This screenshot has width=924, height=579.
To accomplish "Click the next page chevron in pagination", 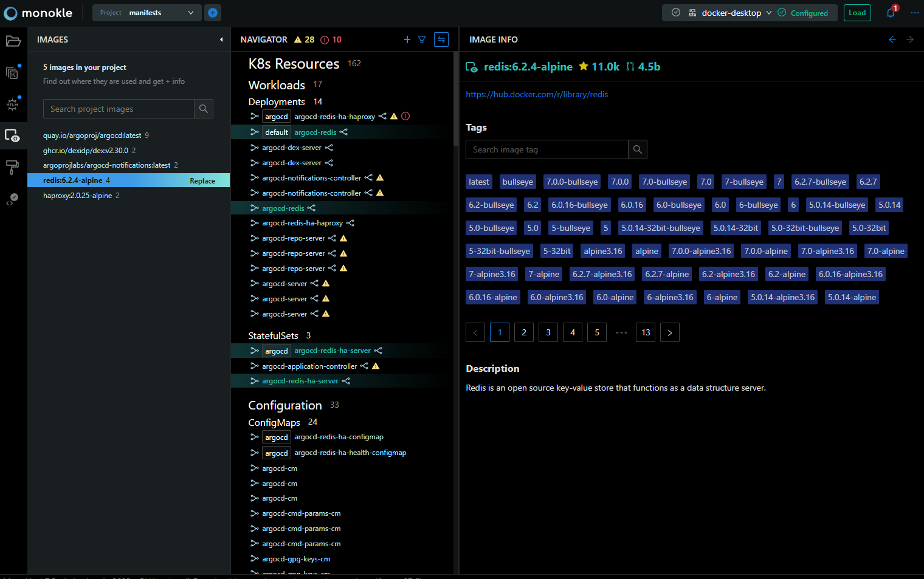I will click(x=670, y=332).
